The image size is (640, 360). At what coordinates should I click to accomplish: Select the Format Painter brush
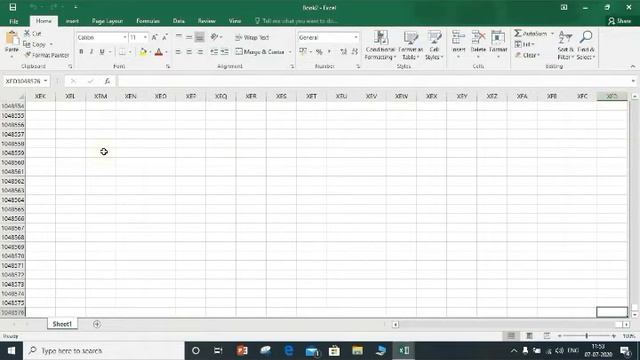tap(28, 55)
